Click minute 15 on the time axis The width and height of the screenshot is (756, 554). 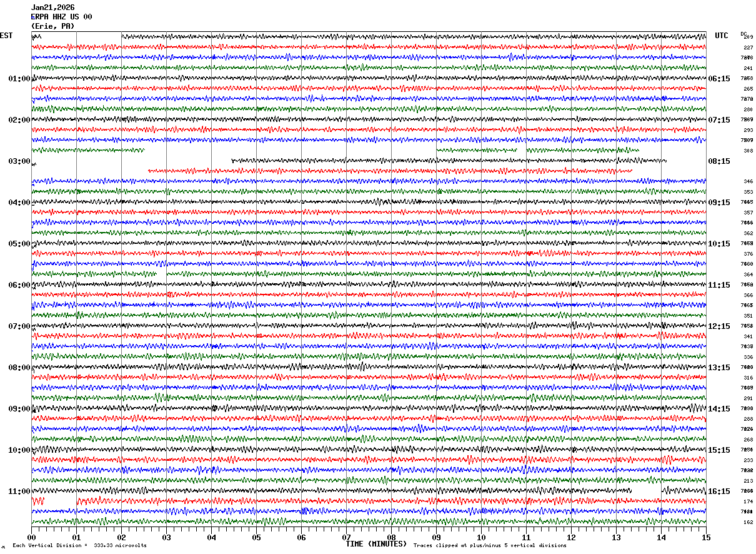point(706,538)
